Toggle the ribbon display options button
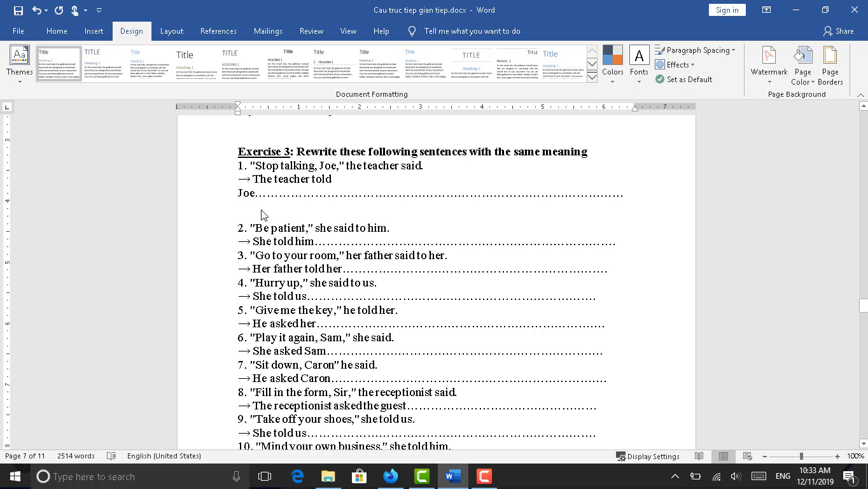Viewport: 868px width, 489px height. click(766, 10)
